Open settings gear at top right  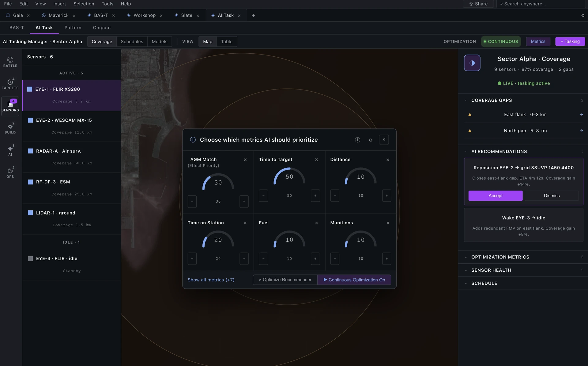coord(583,16)
